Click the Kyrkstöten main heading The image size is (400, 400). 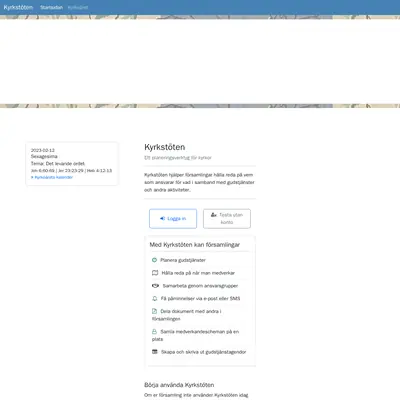(165, 147)
